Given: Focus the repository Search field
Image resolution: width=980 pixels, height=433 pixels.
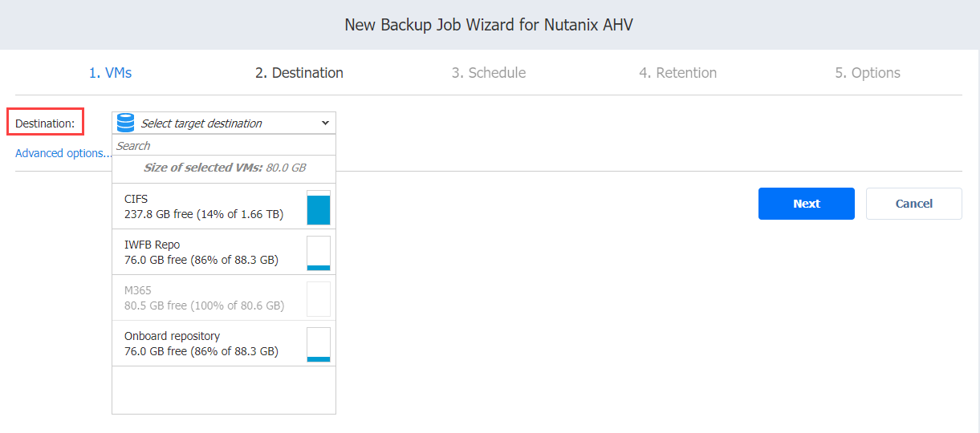Looking at the screenshot, I should tap(224, 146).
